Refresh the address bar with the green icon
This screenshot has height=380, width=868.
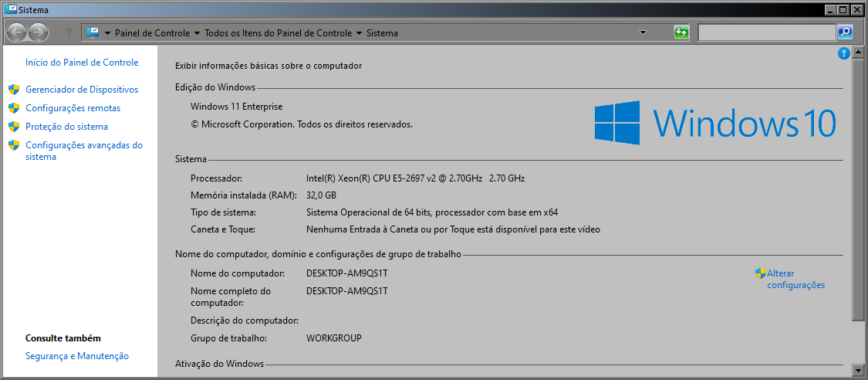(x=681, y=32)
